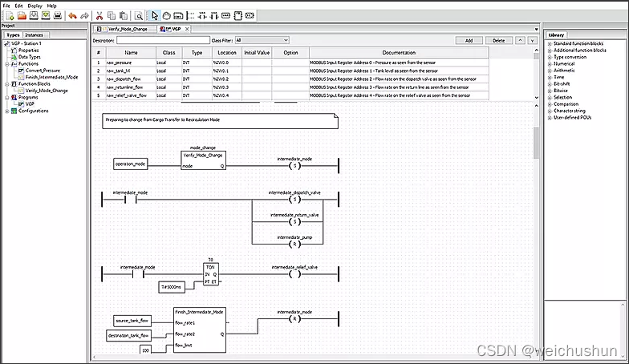Click the Cut scissors icon
The height and width of the screenshot is (364, 629).
tap(99, 16)
